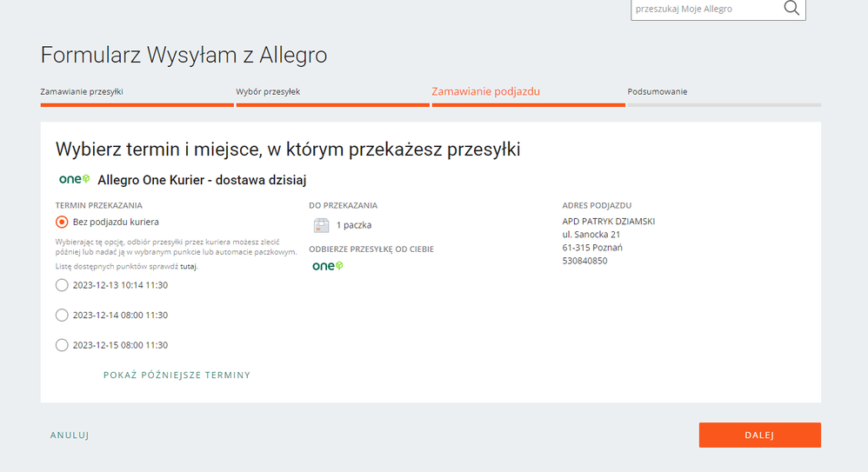Go to Wybór przesyłek step

[x=268, y=91]
